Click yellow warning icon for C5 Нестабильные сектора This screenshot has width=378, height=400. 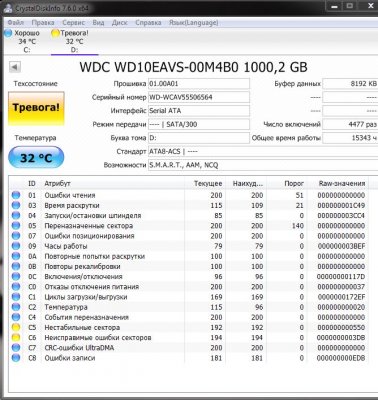click(x=16, y=327)
